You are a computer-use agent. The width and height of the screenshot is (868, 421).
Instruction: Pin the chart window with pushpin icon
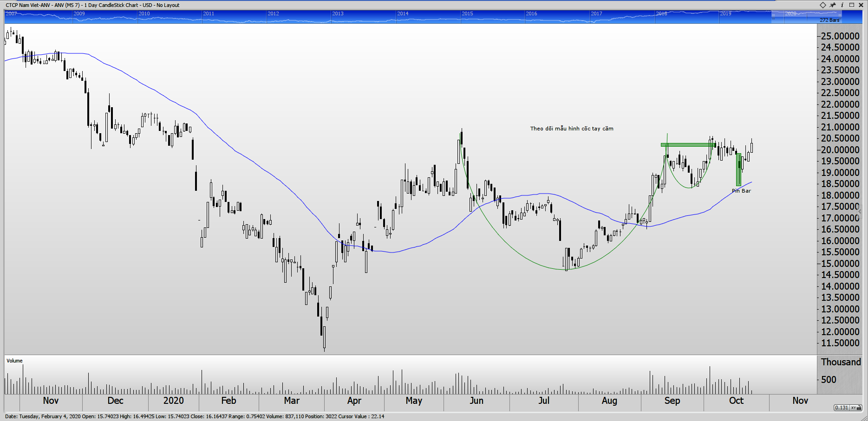pyautogui.click(x=833, y=5)
